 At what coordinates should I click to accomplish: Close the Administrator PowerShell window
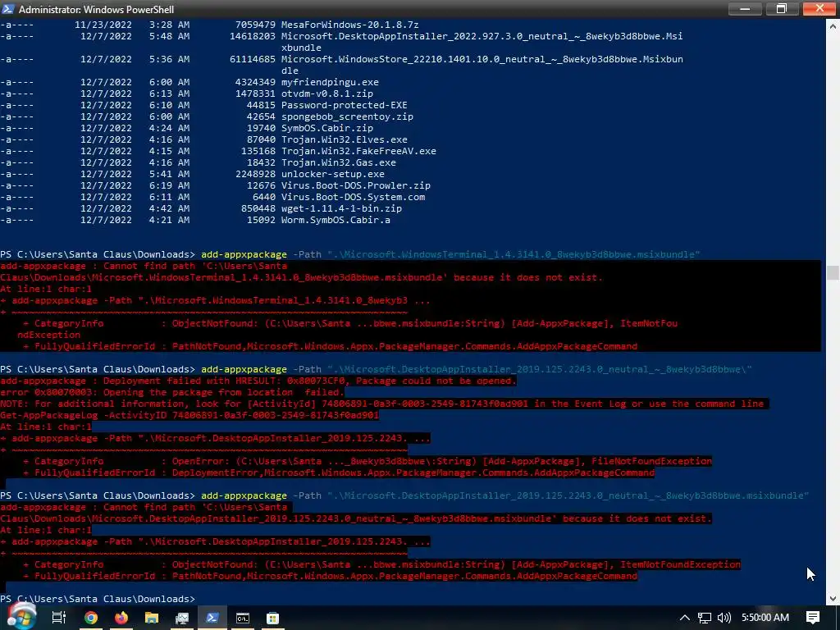[819, 8]
